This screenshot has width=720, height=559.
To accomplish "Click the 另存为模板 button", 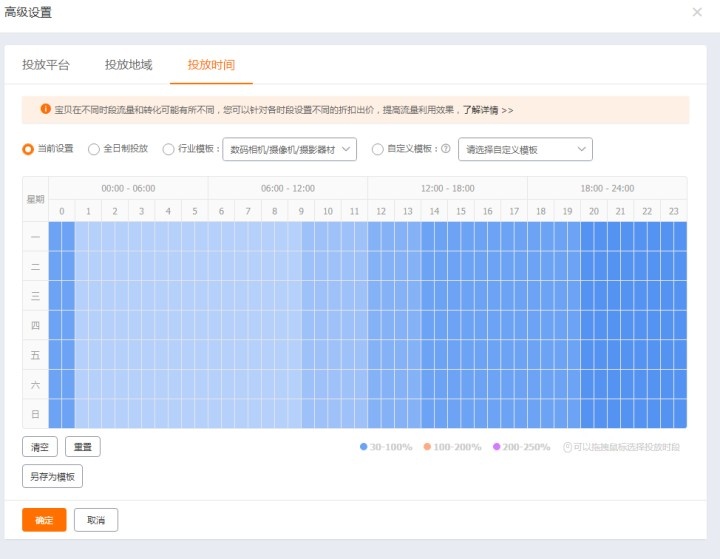I will tap(52, 476).
